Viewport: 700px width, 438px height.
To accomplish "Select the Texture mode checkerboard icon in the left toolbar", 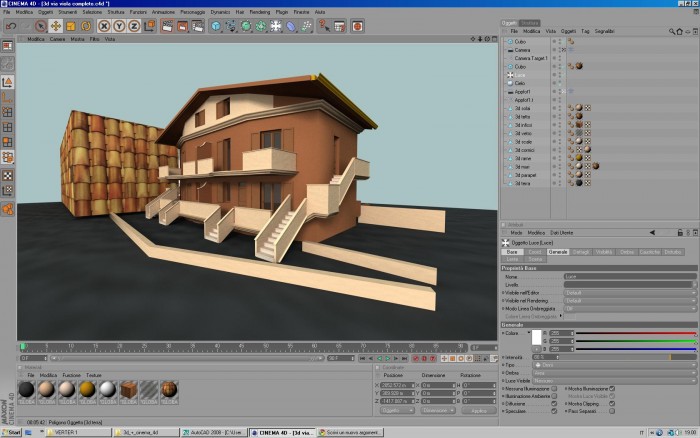I will [8, 175].
